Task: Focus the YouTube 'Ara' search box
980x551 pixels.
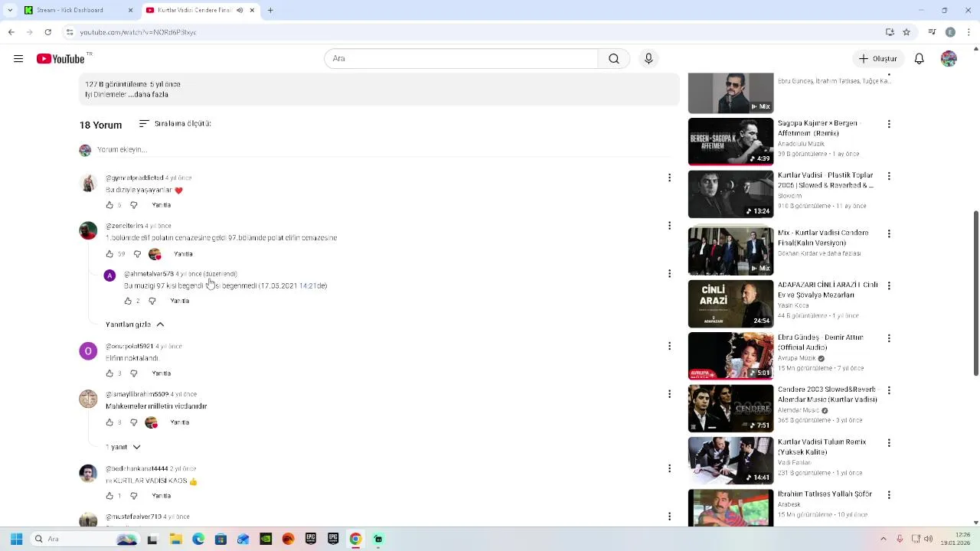Action: (x=461, y=59)
